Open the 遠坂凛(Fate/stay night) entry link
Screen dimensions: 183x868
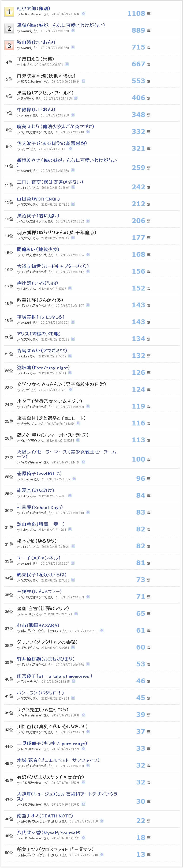(43, 367)
